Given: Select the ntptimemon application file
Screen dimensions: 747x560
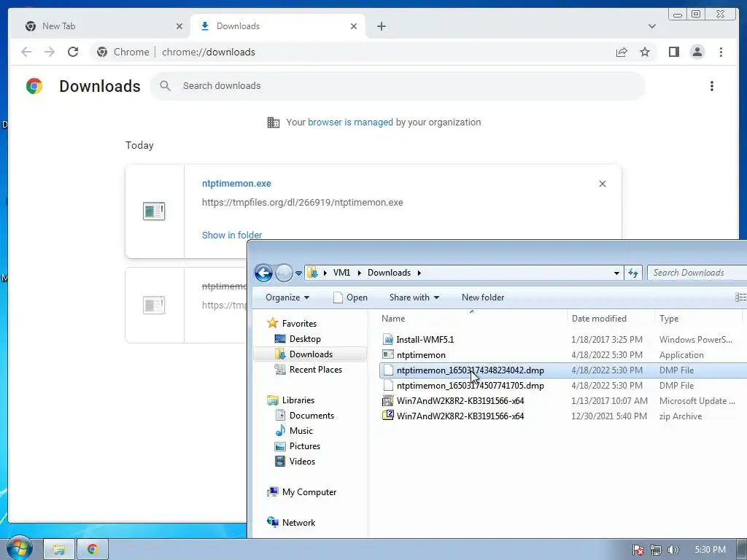Looking at the screenshot, I should (x=563, y=355).
